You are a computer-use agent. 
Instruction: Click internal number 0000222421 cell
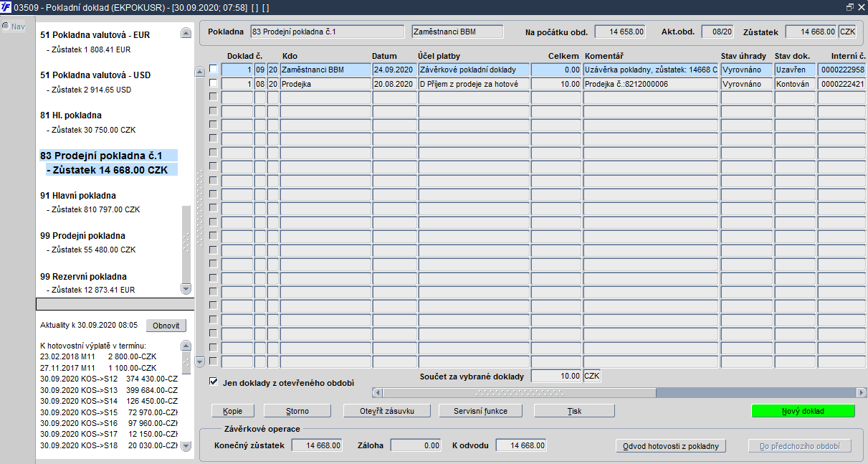point(843,83)
